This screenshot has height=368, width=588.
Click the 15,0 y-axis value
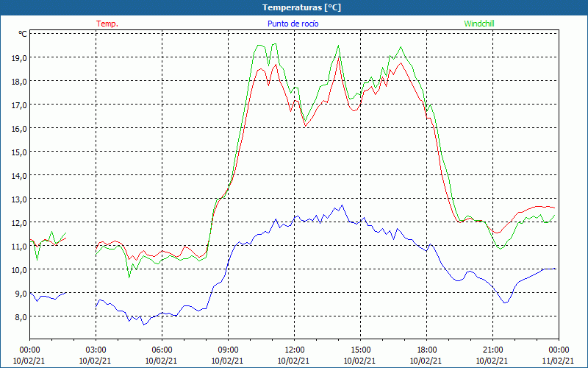(19, 152)
